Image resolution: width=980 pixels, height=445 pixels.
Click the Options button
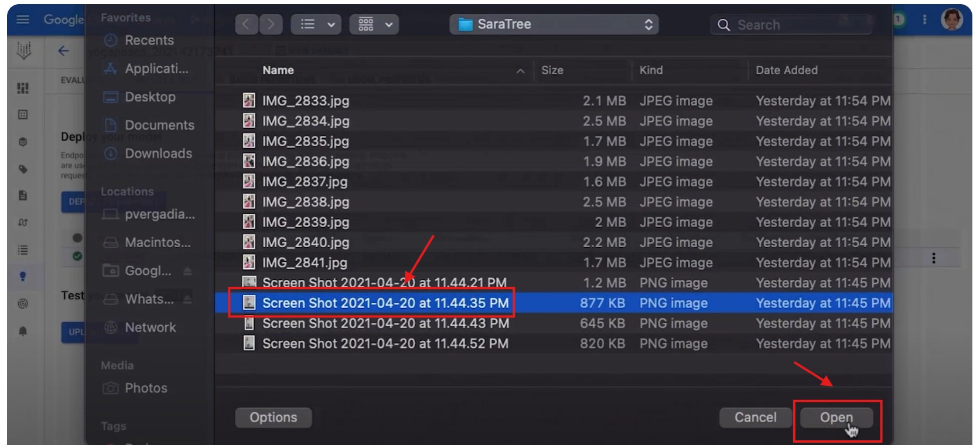point(273,417)
